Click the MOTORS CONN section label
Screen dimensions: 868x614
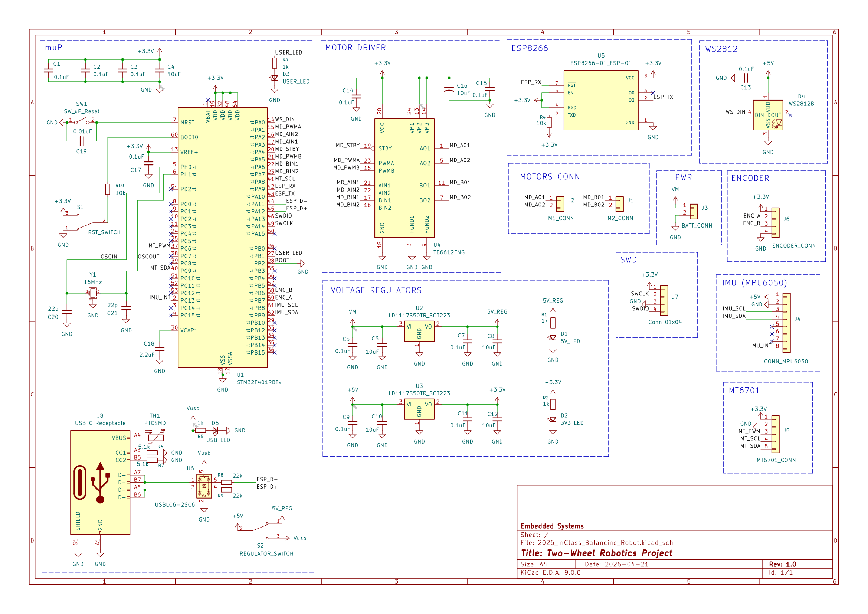tap(550, 177)
